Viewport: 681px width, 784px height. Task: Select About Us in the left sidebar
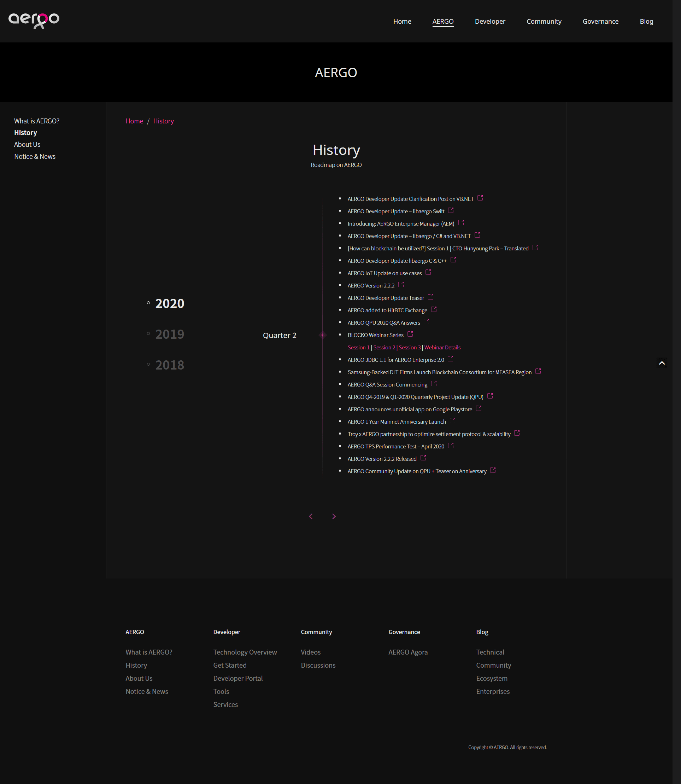click(27, 145)
